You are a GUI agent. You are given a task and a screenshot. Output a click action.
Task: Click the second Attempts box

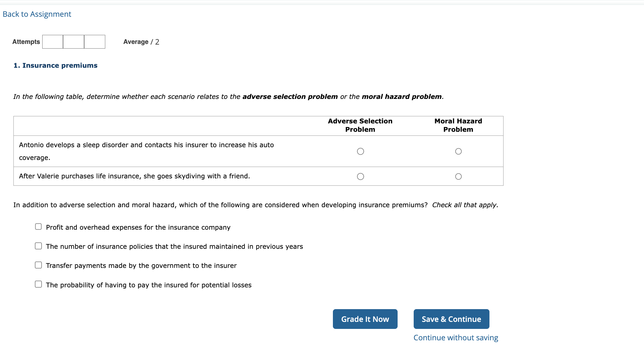tap(73, 42)
